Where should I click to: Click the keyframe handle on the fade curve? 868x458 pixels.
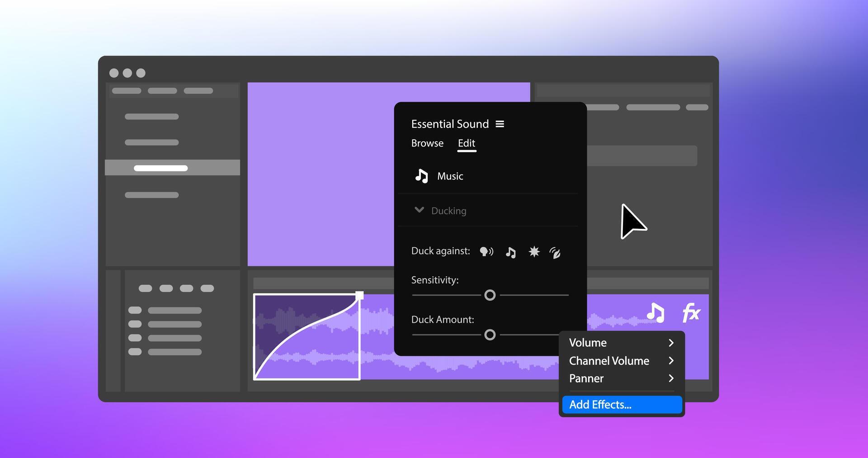coord(360,294)
